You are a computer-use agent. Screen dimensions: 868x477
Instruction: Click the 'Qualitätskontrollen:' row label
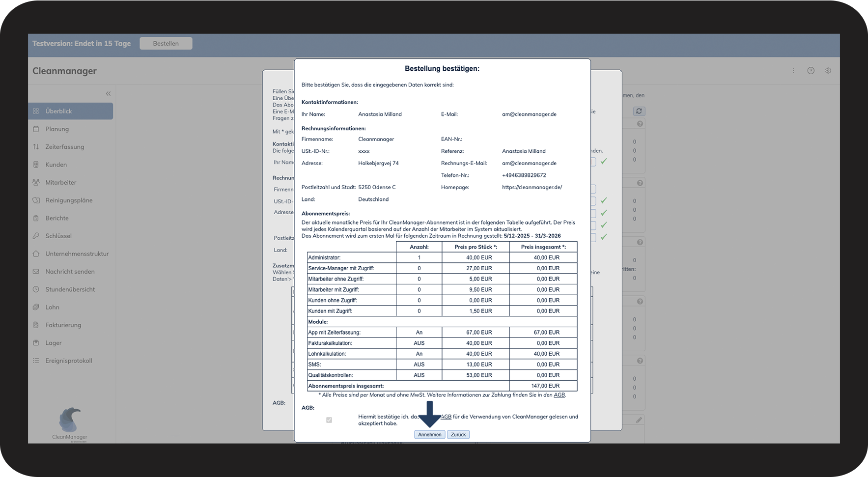coord(331,375)
